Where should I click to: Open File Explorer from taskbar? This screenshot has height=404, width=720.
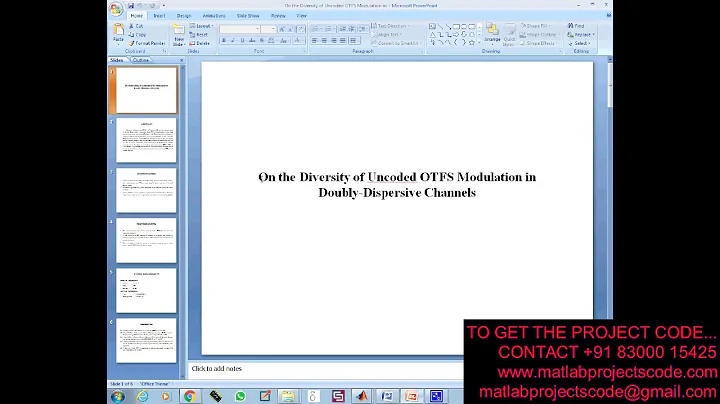click(x=288, y=396)
